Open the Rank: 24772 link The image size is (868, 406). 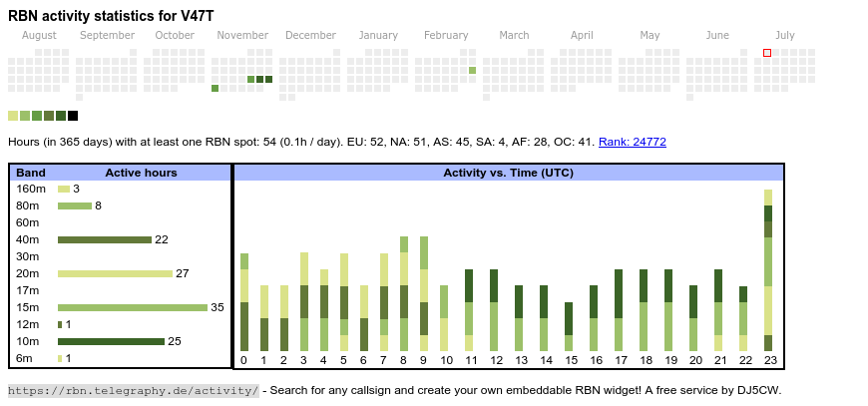(x=632, y=142)
